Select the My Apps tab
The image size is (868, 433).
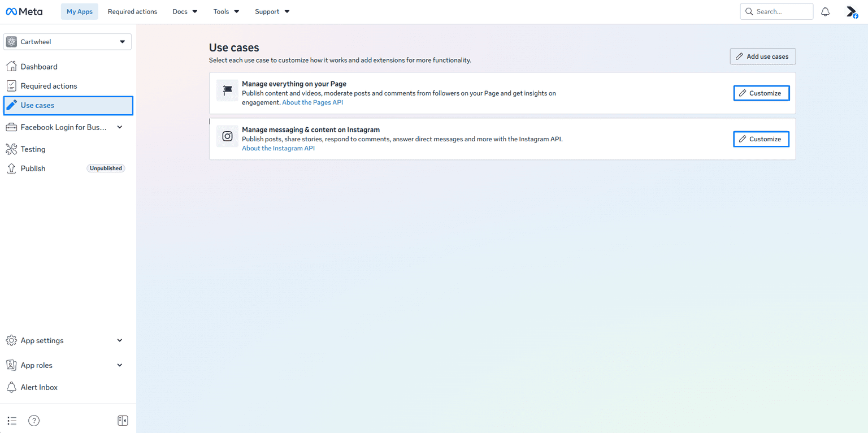click(x=80, y=11)
